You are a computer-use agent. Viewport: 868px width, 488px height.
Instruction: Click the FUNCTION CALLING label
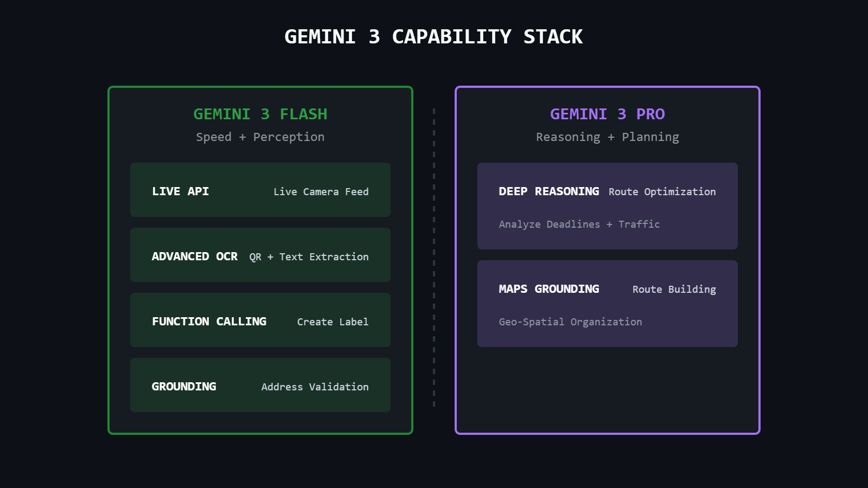pyautogui.click(x=209, y=322)
